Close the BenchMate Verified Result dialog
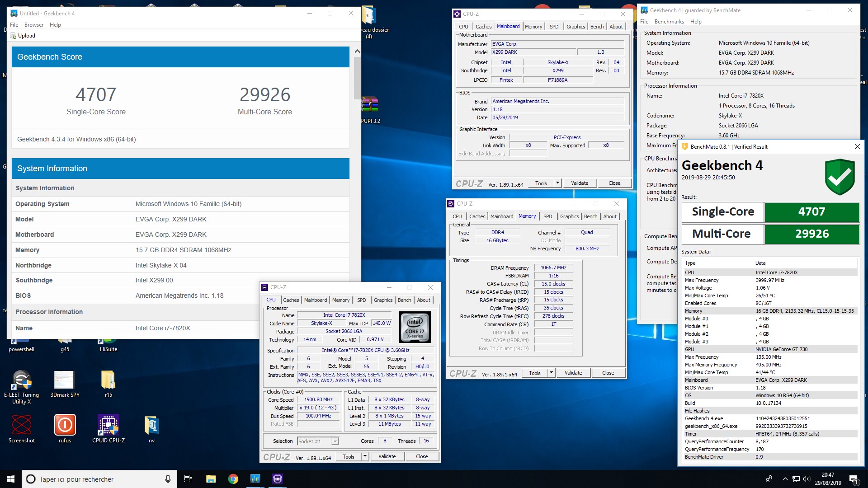Screen dimensions: 868x488 tap(857, 146)
